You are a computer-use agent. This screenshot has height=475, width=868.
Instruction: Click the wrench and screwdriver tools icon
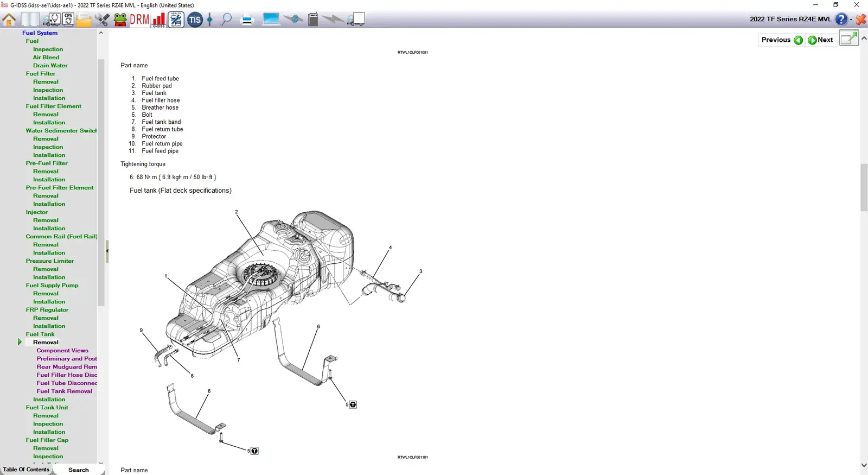coord(102,20)
